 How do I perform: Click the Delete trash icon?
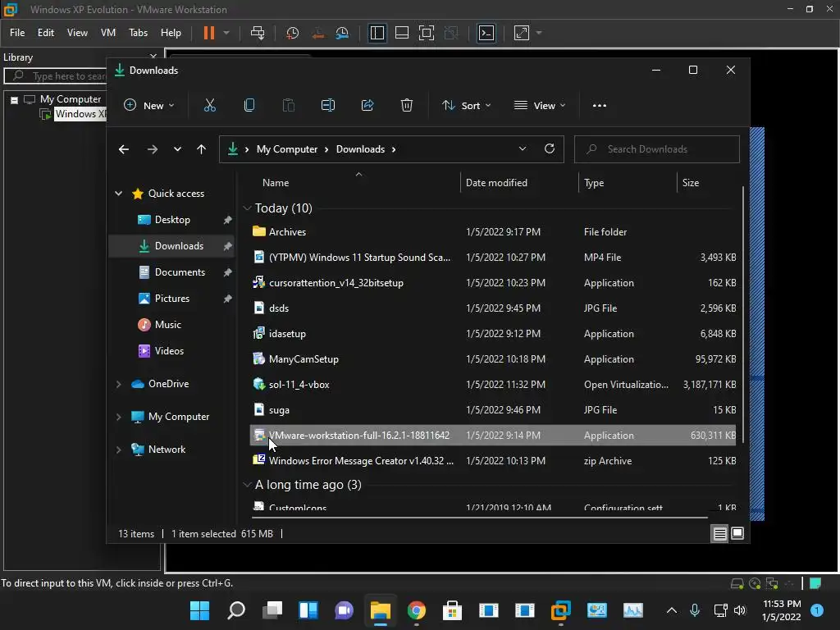pyautogui.click(x=407, y=106)
